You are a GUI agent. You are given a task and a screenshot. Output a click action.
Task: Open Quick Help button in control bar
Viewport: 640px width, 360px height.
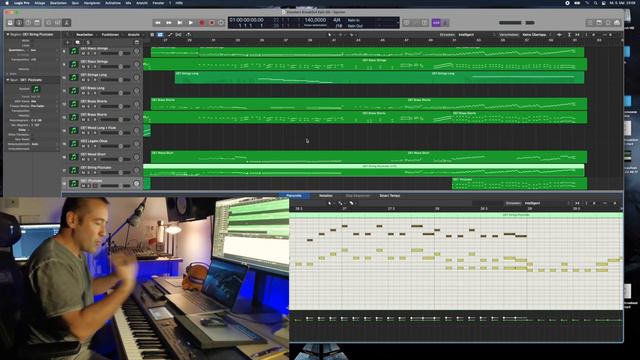pos(28,23)
